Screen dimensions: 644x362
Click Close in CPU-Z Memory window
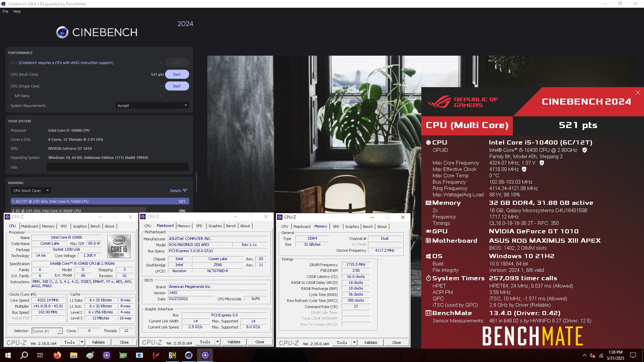[x=396, y=343]
